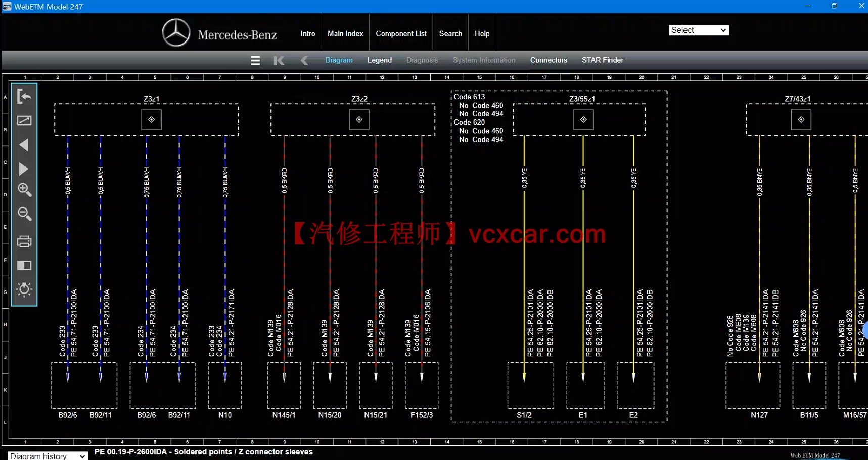Click the Z3/55z1 connector sleeve symbol
The width and height of the screenshot is (868, 460).
click(583, 120)
